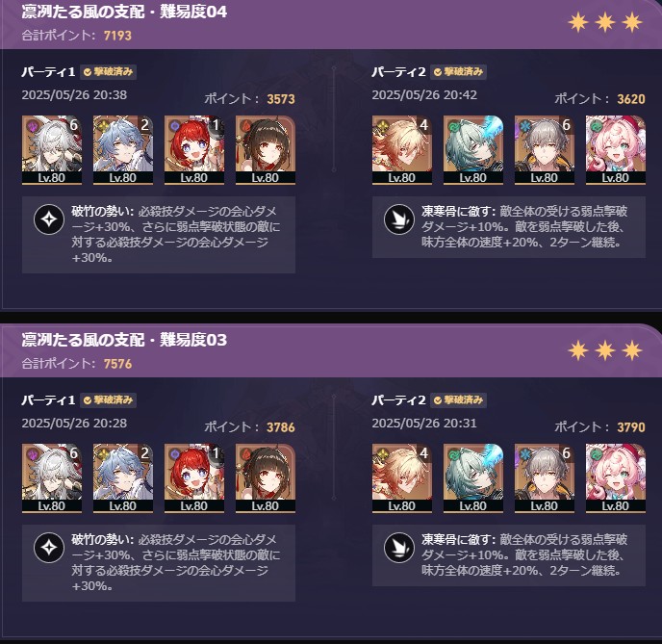Viewport: 662px width, 644px height.
Task: Click the 破竹の勢い buff icon in difficulty 04
Action: pyautogui.click(x=49, y=219)
